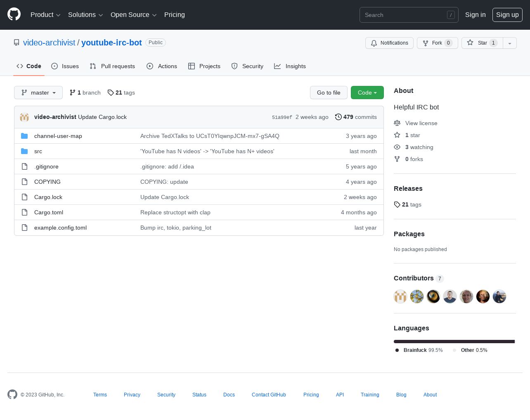Expand the green Code dropdown button
Image resolution: width=530 pixels, height=420 pixels.
pos(367,93)
